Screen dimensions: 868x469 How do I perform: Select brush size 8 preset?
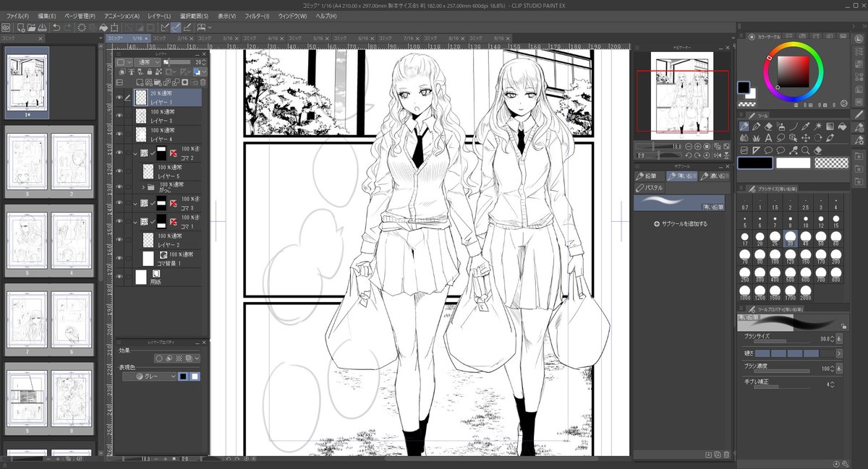click(790, 221)
